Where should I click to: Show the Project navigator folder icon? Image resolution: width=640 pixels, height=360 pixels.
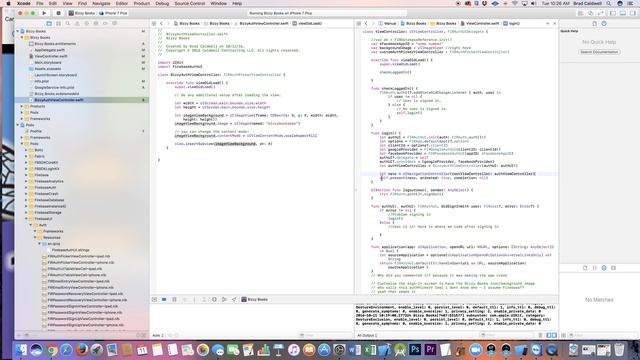49,24
